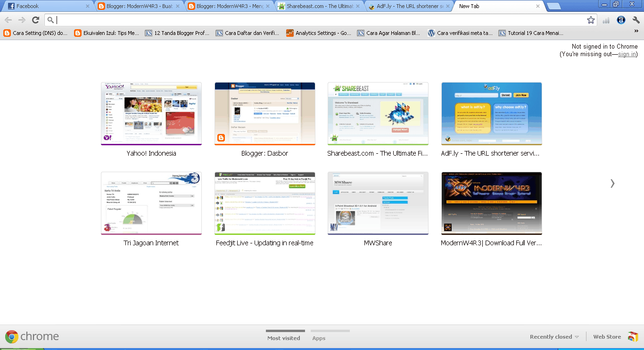Open 'Cara Setting (DNS)' bookmark
The image size is (644, 350).
36,33
